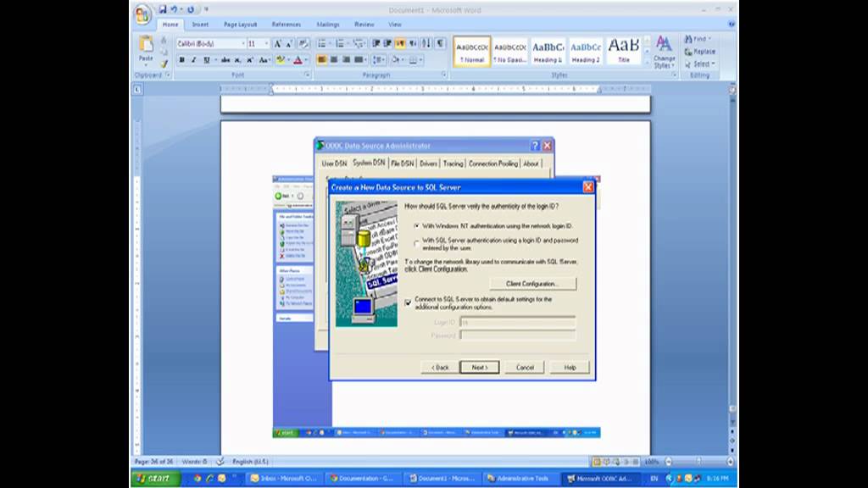Expand the Borders dropdown arrow
This screenshot has height=488, width=868.
[x=420, y=60]
